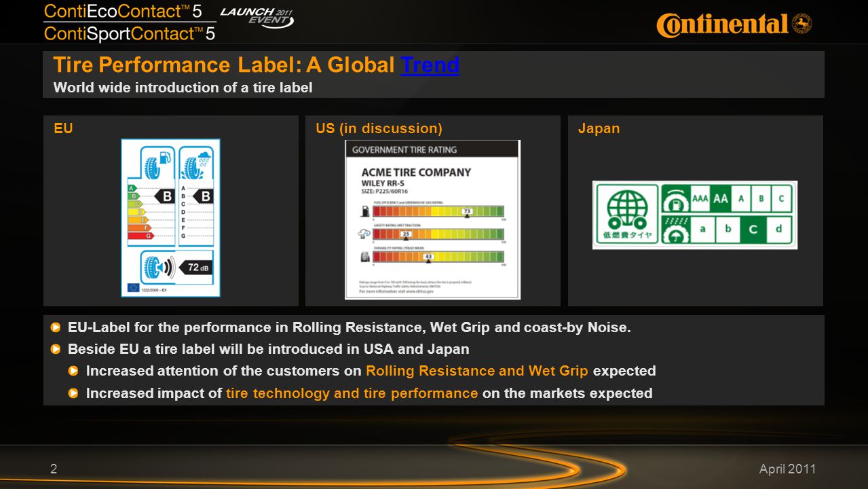This screenshot has height=489, width=868.
Task: Click the black B wet grip grade arrow on EU label
Action: [204, 197]
